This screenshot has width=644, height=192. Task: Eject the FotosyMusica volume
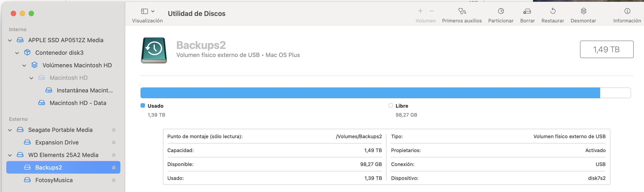pyautogui.click(x=114, y=180)
